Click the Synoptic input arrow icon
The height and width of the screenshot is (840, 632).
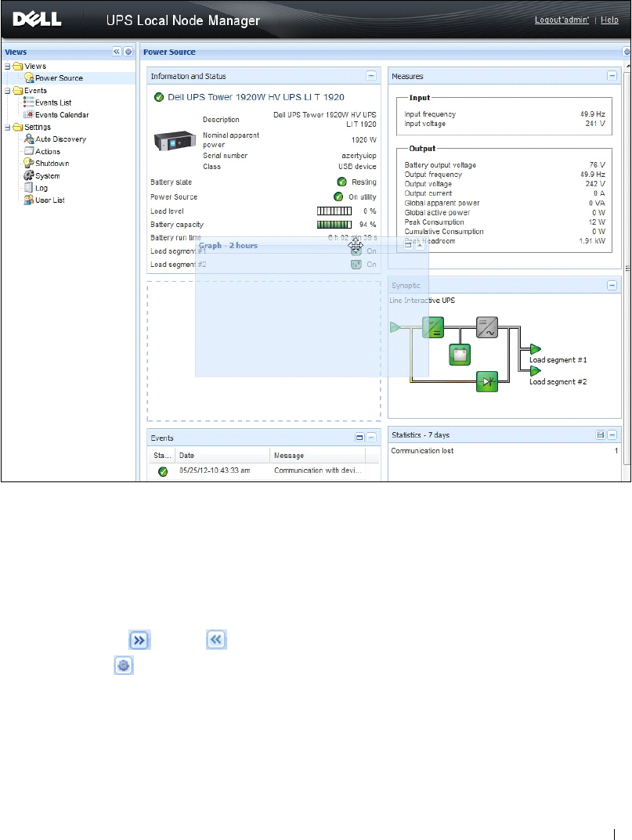pyautogui.click(x=395, y=327)
